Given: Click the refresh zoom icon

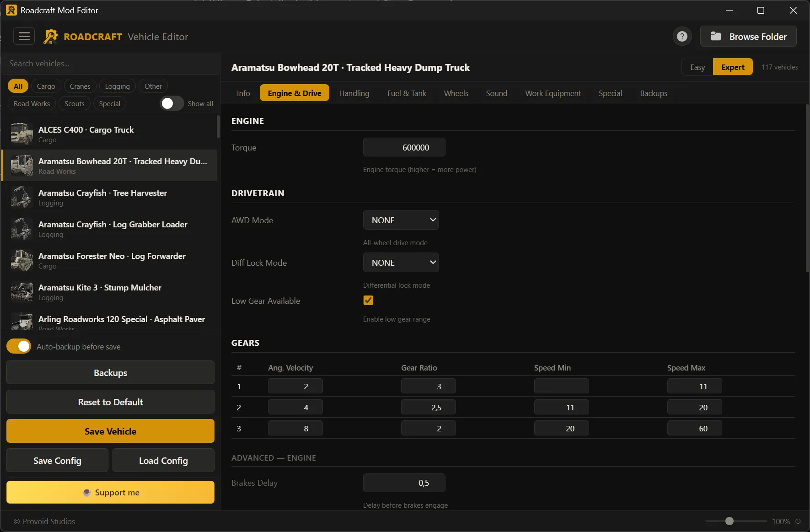Looking at the screenshot, I should pyautogui.click(x=798, y=521).
